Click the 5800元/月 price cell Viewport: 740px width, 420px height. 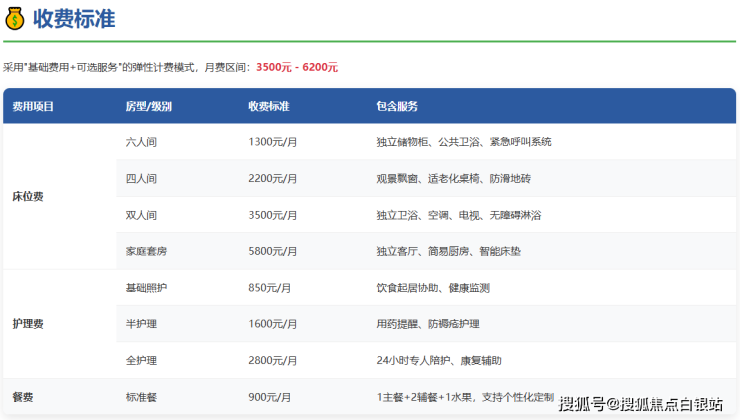(273, 251)
